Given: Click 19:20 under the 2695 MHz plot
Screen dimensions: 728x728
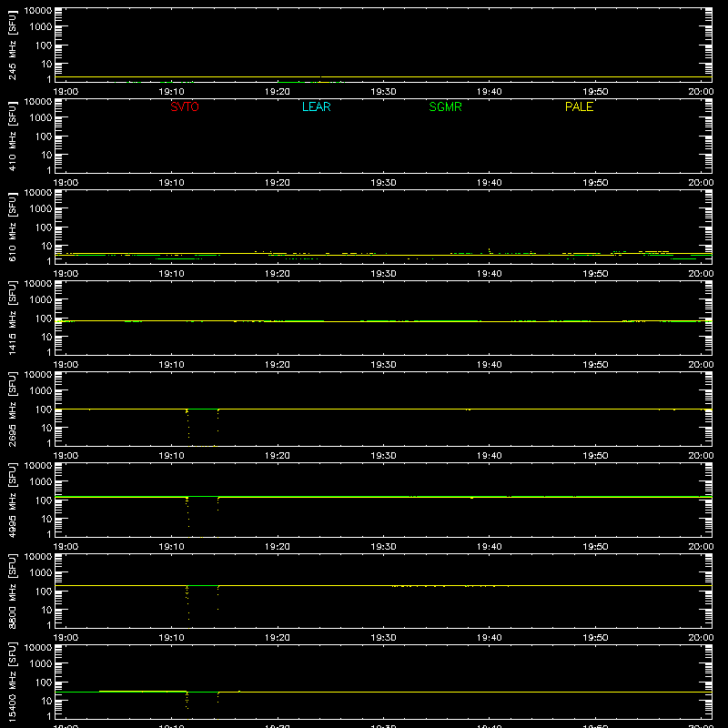Looking at the screenshot, I should tap(278, 456).
